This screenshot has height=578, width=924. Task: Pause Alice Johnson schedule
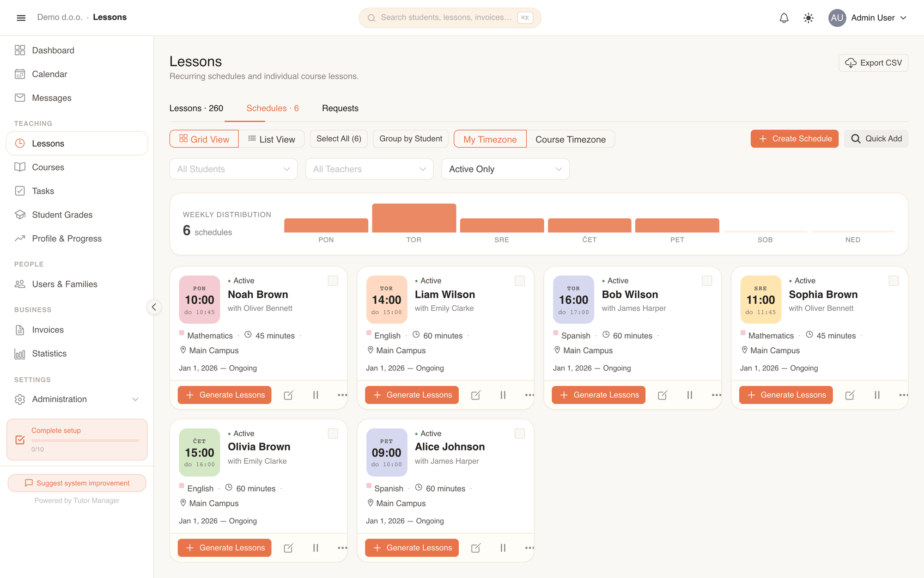(503, 548)
